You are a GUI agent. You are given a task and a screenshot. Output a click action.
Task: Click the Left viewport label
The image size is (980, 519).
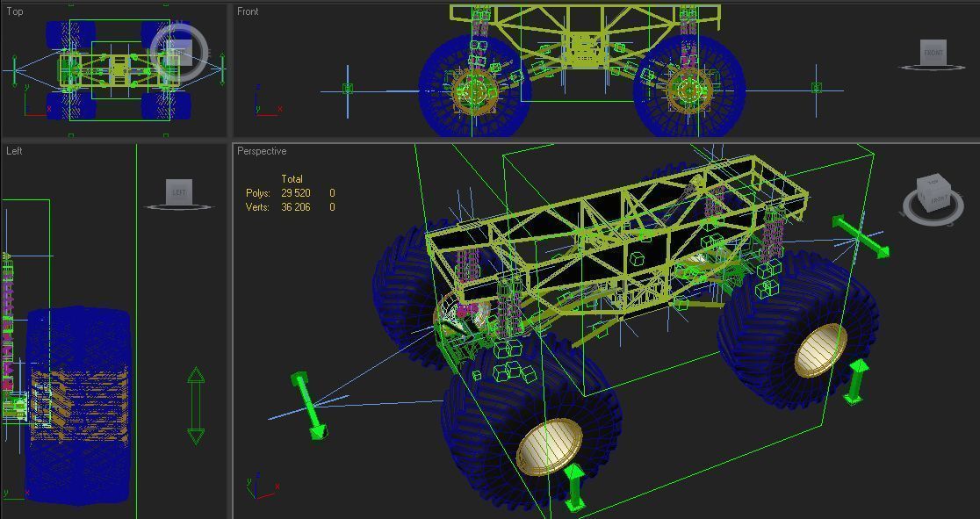12,150
